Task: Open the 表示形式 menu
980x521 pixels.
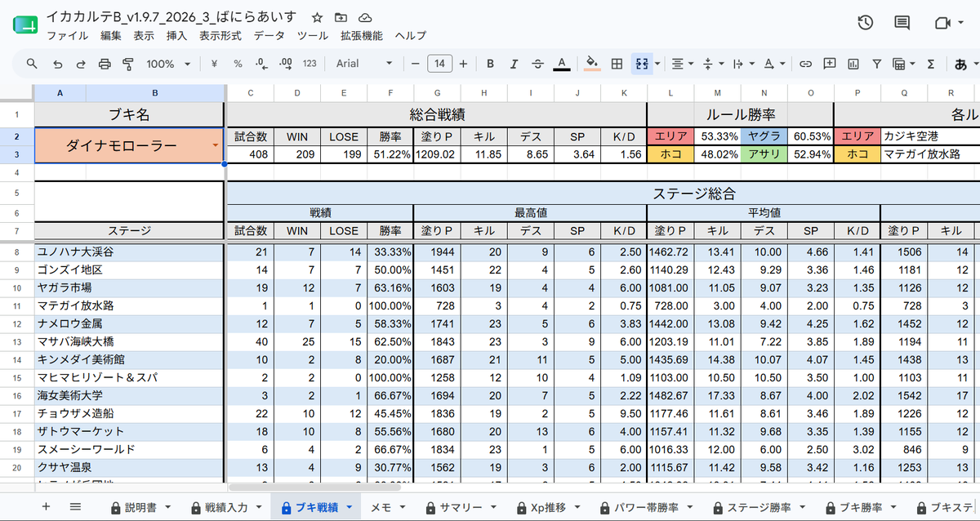Action: tap(220, 36)
